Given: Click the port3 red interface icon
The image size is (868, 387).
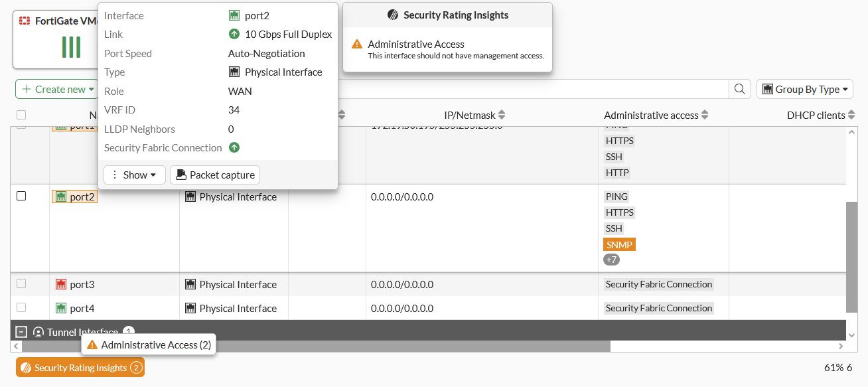Looking at the screenshot, I should (61, 284).
